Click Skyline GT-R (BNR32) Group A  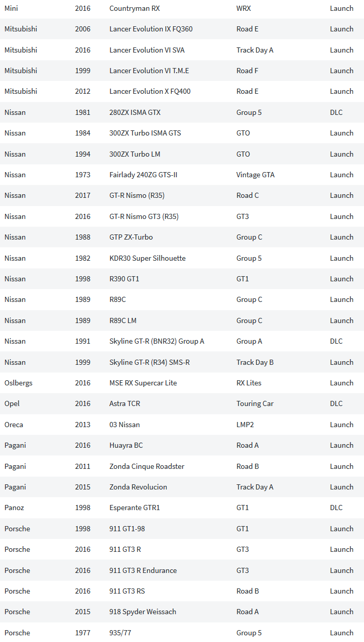(157, 341)
